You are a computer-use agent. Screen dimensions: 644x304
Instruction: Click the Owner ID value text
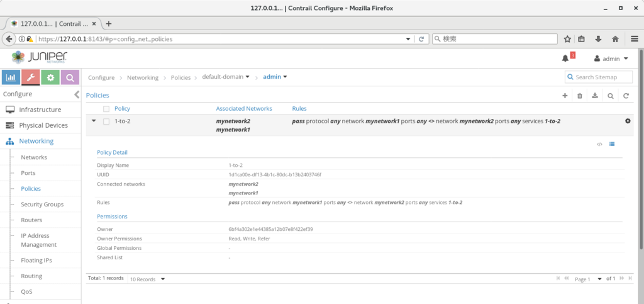coord(270,229)
